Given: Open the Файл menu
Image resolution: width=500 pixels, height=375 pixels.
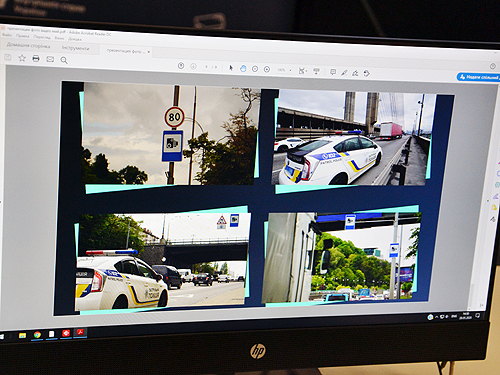Looking at the screenshot, I should click(7, 35).
